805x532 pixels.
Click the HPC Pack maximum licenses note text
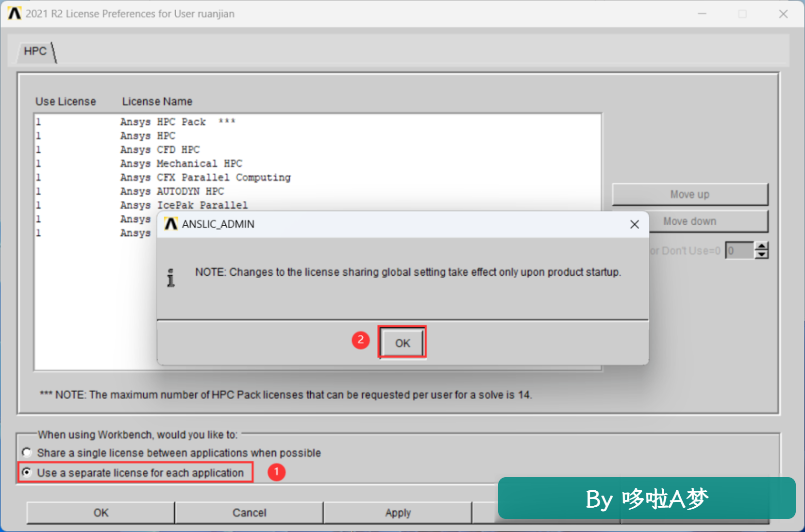(286, 395)
